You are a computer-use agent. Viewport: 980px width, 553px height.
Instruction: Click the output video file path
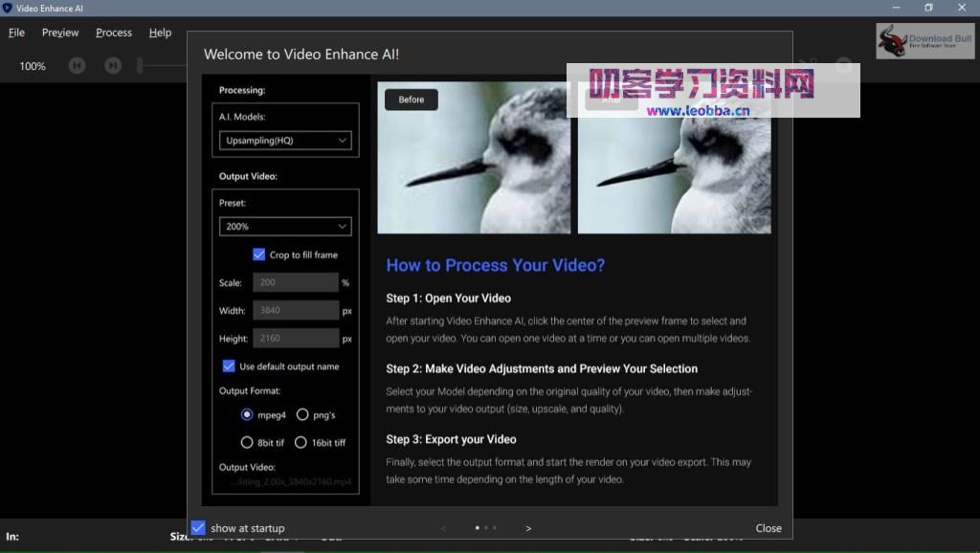coord(291,482)
